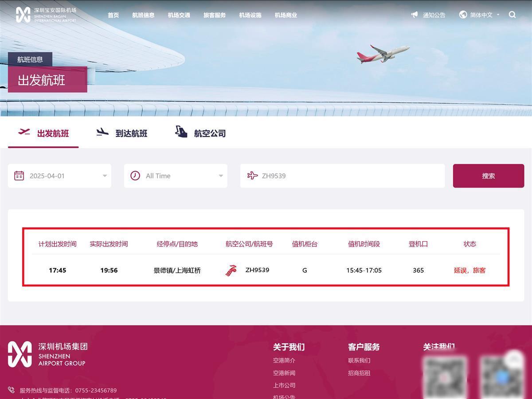Expand the All Time dropdown
The width and height of the screenshot is (532, 399).
click(221, 176)
